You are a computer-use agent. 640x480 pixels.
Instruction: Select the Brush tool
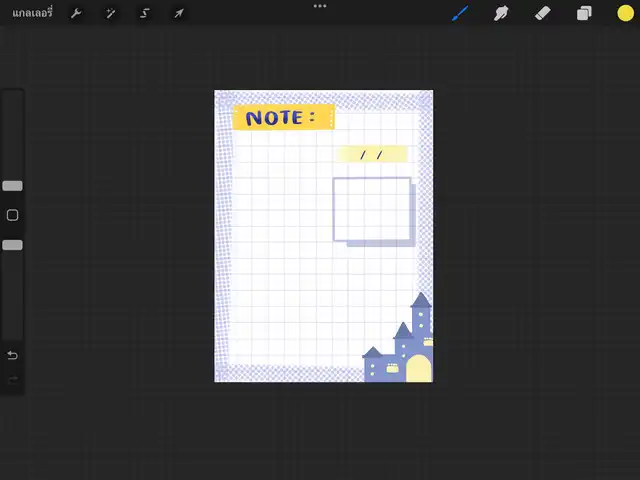460,14
